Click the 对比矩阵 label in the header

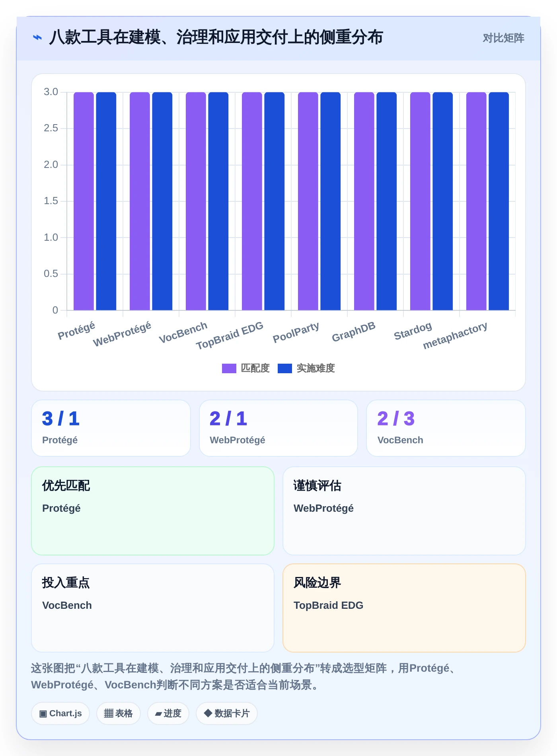(503, 38)
